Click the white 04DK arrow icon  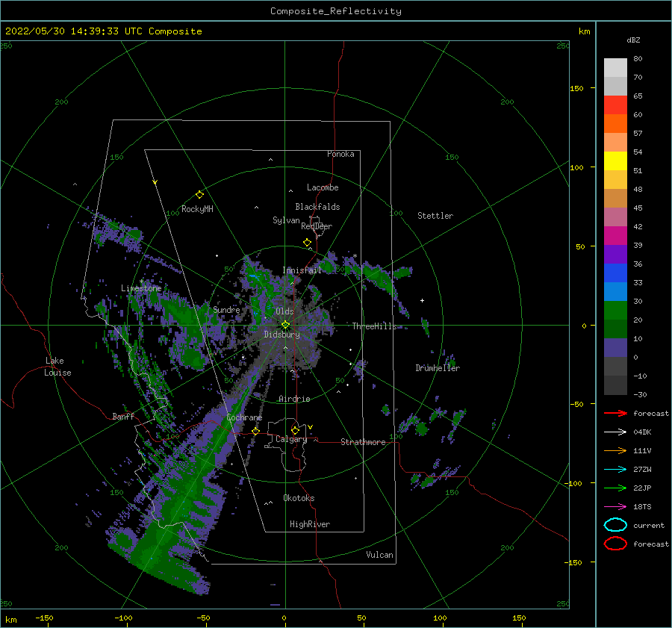[615, 432]
